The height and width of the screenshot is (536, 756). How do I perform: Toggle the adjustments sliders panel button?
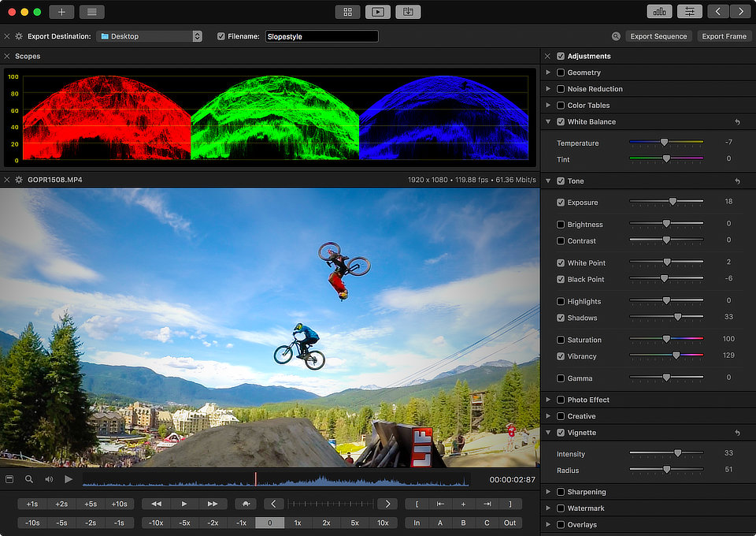(x=690, y=12)
